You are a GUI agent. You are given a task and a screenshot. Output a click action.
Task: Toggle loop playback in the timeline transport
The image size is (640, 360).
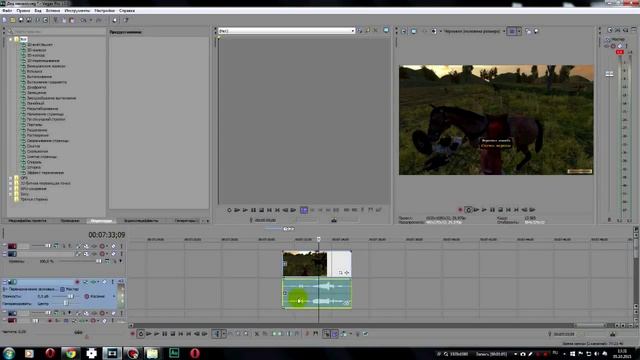[x=141, y=334]
